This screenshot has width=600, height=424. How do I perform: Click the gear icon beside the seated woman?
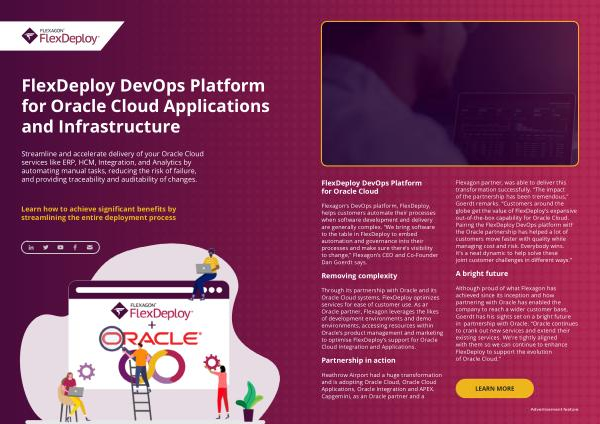(86, 372)
